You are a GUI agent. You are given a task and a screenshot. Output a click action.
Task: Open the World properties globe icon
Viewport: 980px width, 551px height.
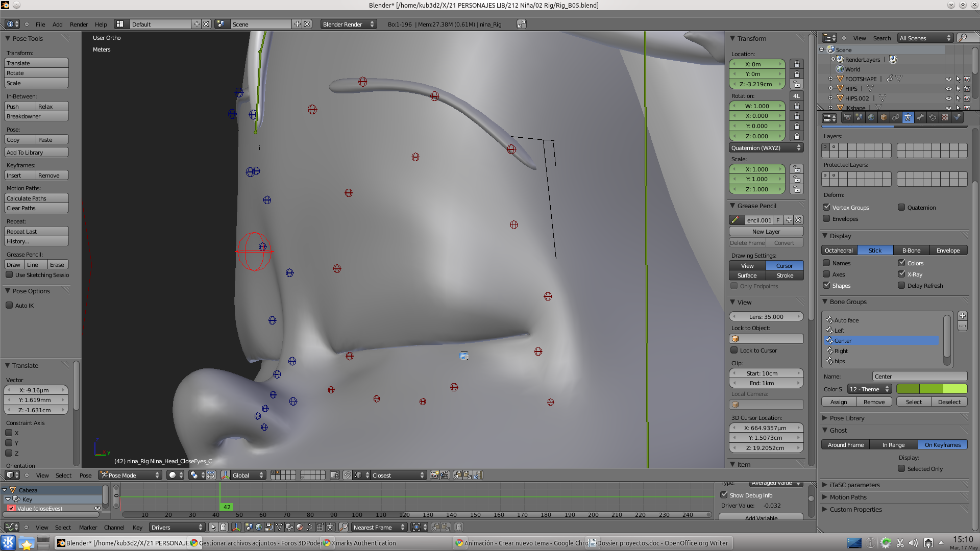coord(871,117)
